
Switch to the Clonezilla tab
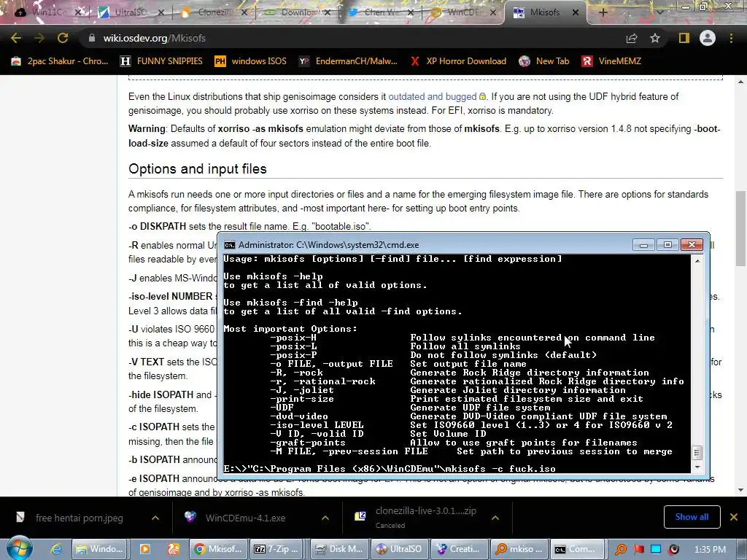click(x=214, y=12)
